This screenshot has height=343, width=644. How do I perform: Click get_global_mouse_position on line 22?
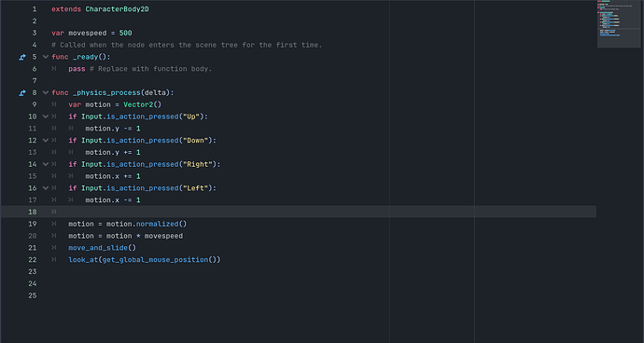pos(155,260)
